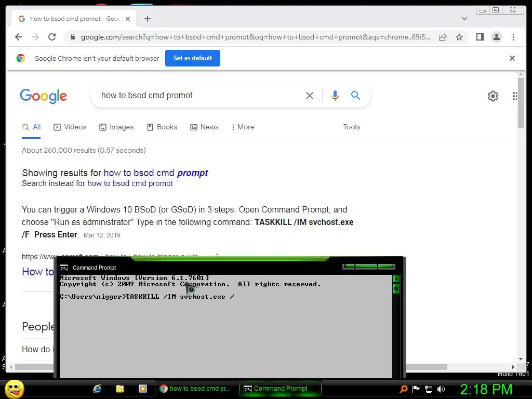Open volume speaker tray icon
The width and height of the screenshot is (532, 399).
click(x=441, y=389)
